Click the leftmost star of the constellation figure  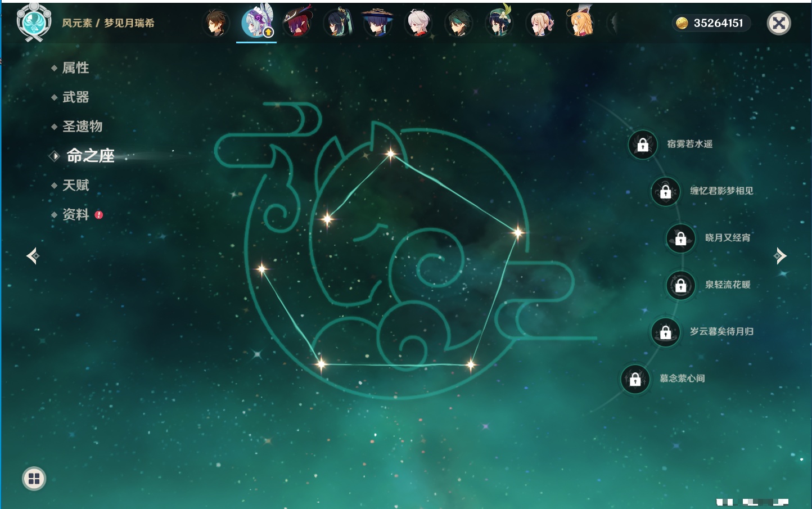click(x=261, y=269)
